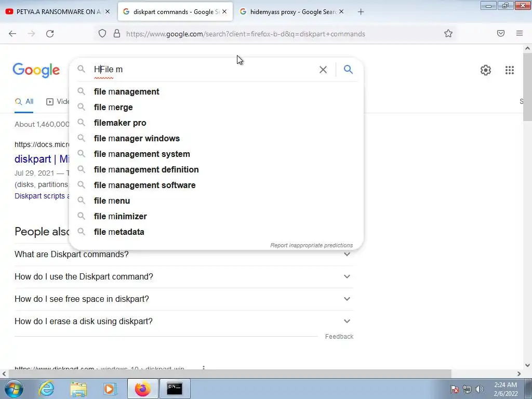Open Google apps grid
Screen dimensions: 532x399
coord(509,70)
